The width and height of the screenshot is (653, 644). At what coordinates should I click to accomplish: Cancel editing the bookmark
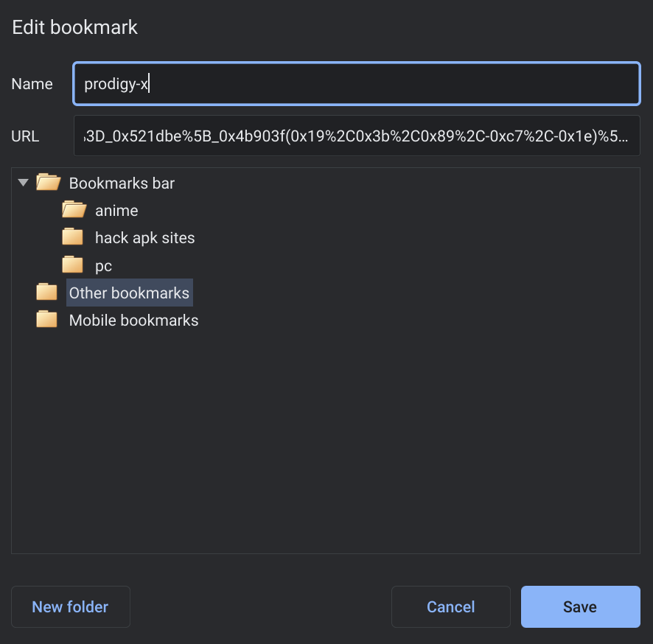pos(450,606)
